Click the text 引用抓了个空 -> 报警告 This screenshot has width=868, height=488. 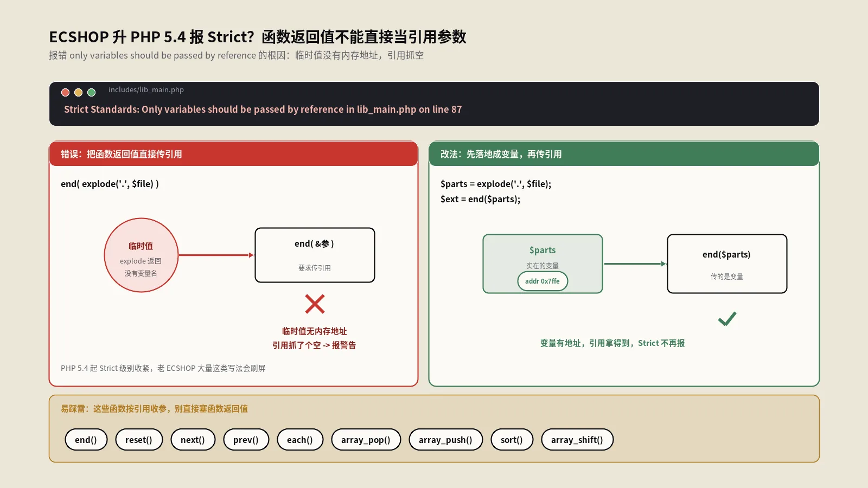tap(314, 345)
